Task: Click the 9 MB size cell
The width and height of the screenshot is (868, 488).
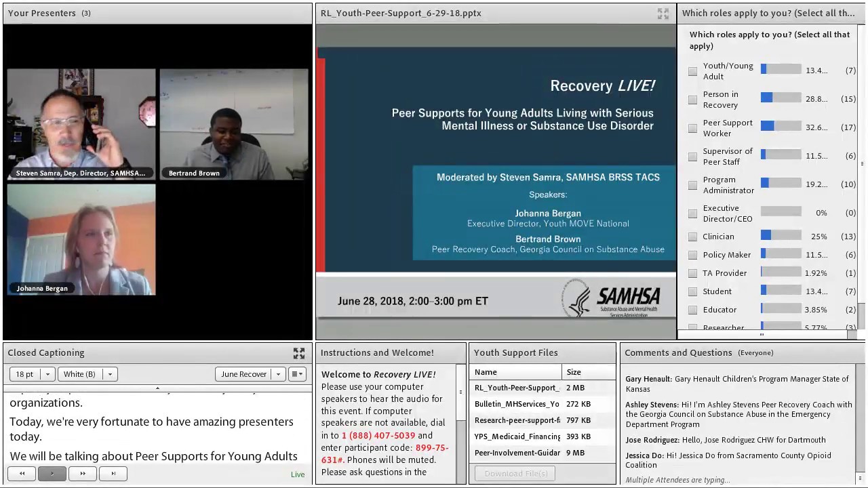Action: pos(575,453)
